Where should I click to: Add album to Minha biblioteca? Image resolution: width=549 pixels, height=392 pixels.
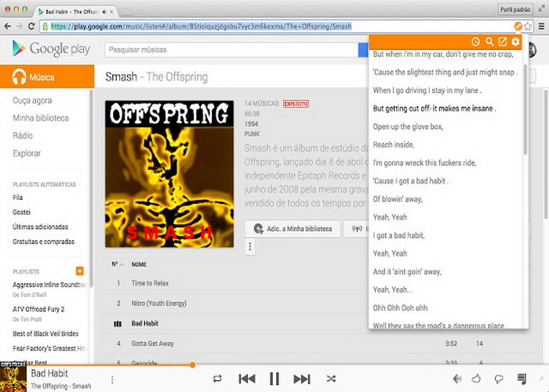[293, 229]
